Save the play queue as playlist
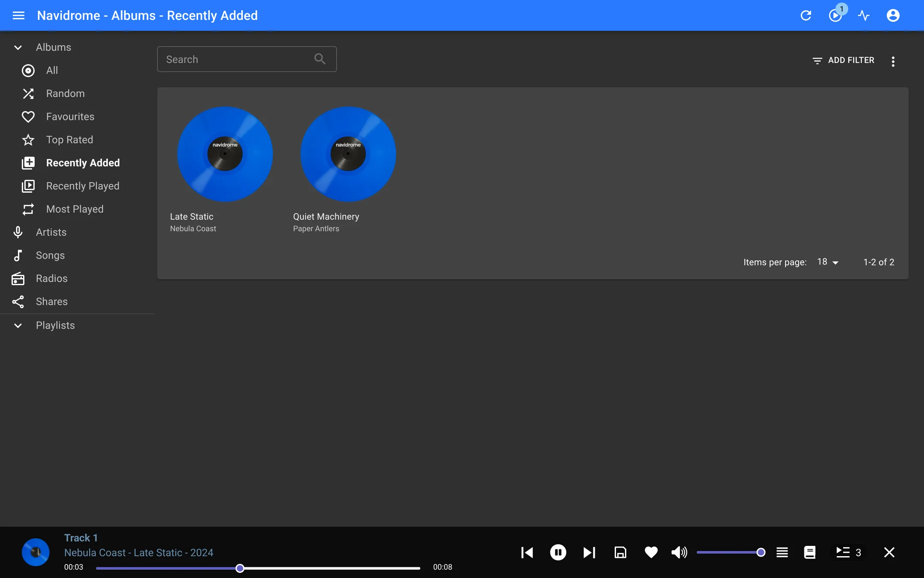The height and width of the screenshot is (578, 924). click(x=620, y=552)
